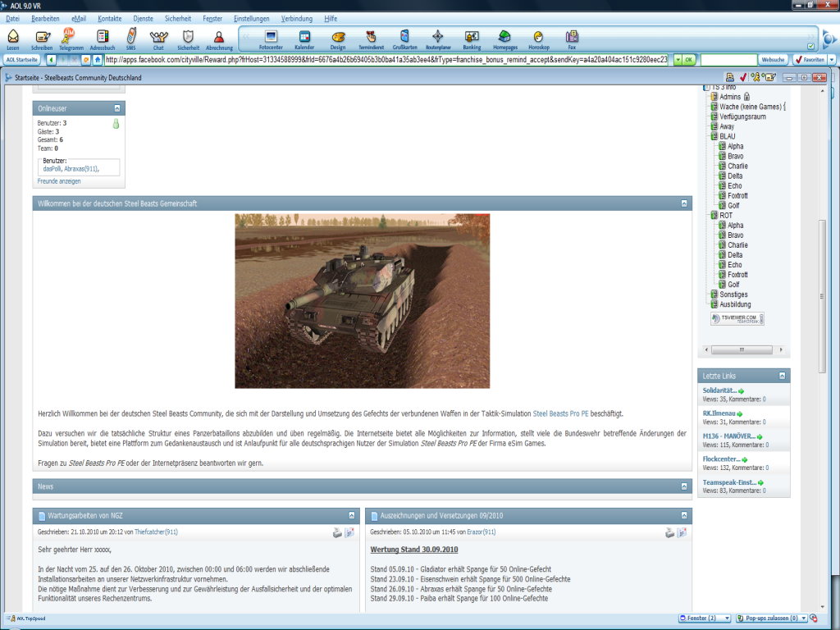Collapse the News section header
This screenshot has width=840, height=630.
point(685,486)
